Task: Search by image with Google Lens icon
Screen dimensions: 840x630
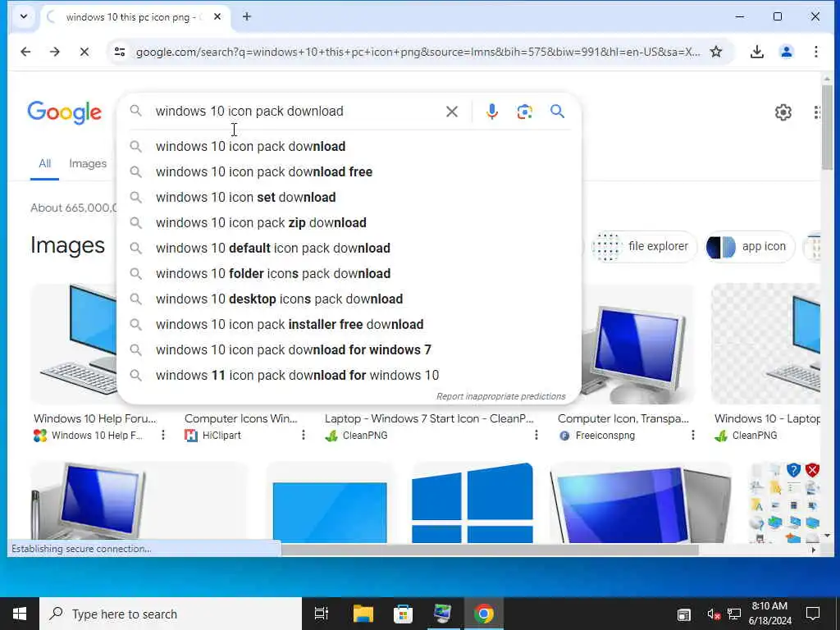Action: (x=524, y=112)
